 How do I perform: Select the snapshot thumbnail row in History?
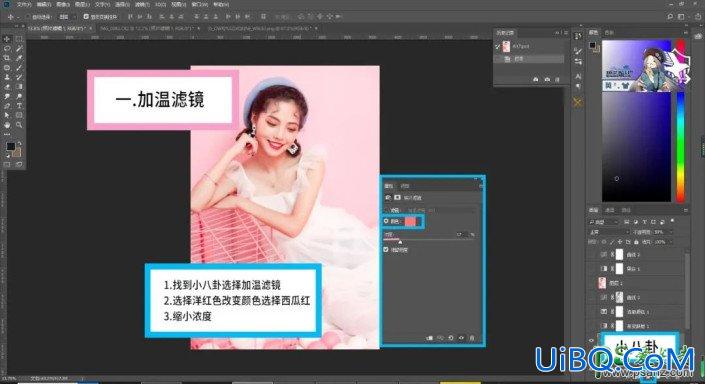pos(529,46)
